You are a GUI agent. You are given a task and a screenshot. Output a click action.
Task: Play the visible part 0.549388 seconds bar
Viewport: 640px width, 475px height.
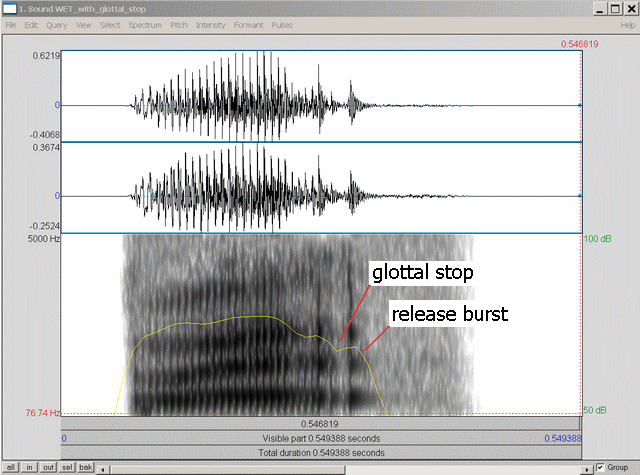click(321, 438)
